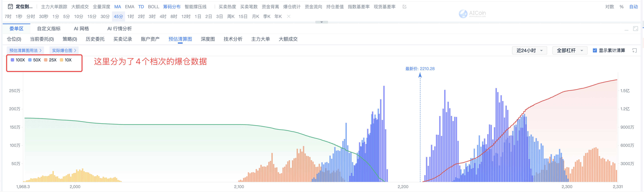Screen dimensions: 644x193
Task: Select the 分时 timeframe
Action: (x=31, y=16)
